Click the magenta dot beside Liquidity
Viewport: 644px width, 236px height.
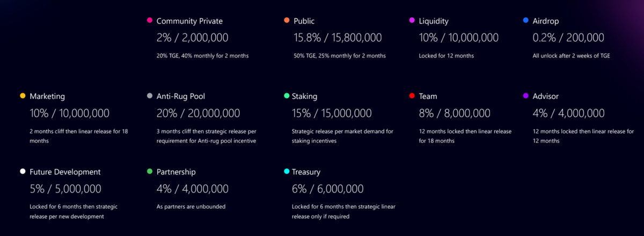[412, 21]
